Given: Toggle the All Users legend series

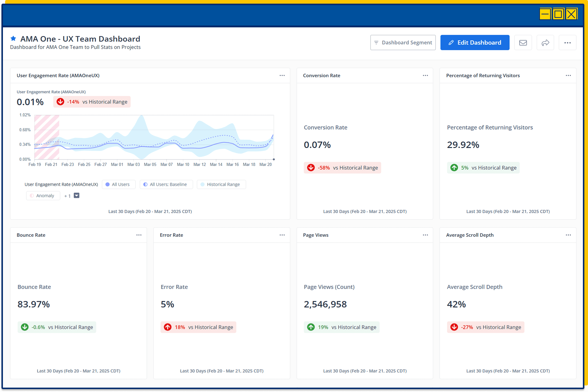Looking at the screenshot, I should click(118, 185).
